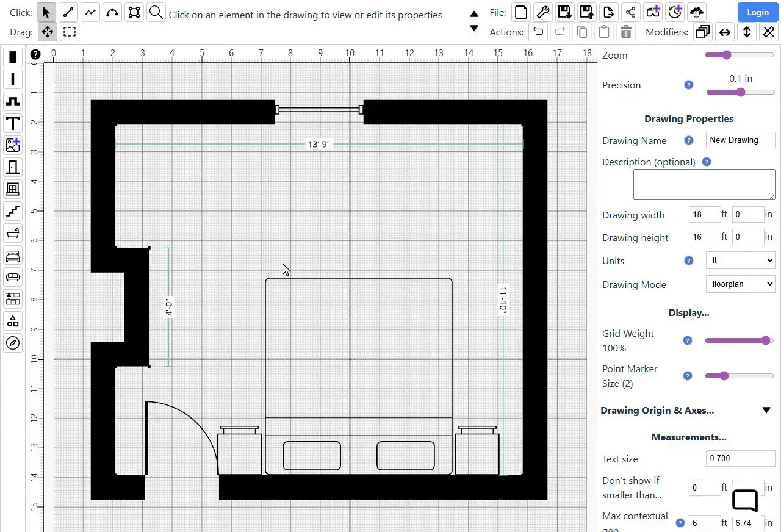Click the Drawing width feet field

pyautogui.click(x=705, y=214)
